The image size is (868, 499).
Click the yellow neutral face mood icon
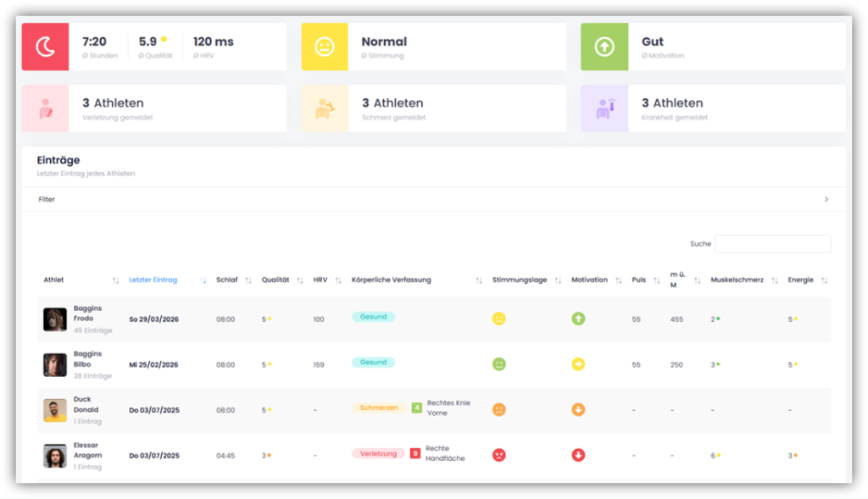coord(325,47)
